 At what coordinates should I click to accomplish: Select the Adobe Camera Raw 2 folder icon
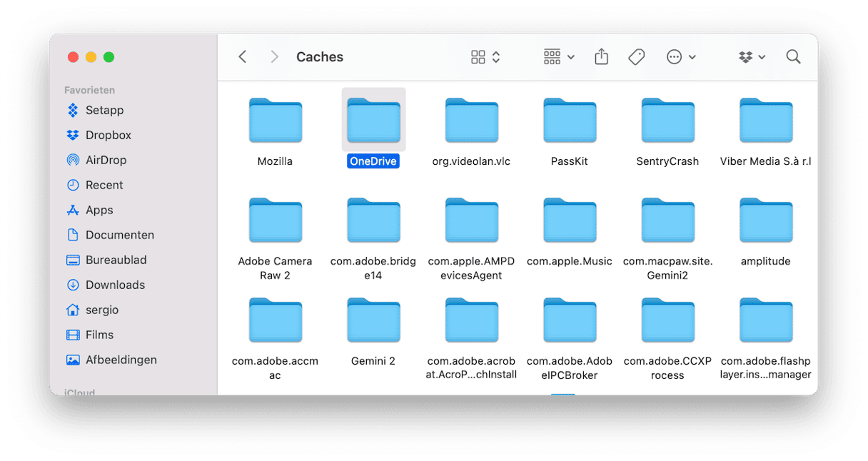[x=276, y=221]
